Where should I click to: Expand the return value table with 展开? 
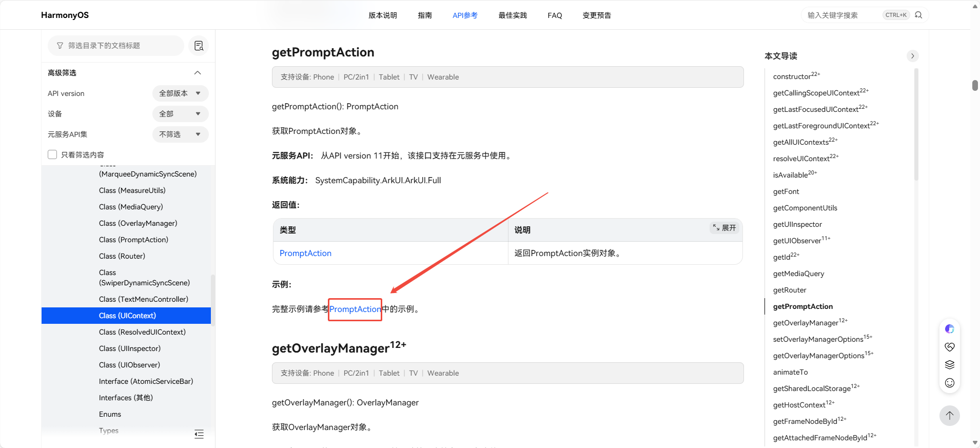(724, 228)
